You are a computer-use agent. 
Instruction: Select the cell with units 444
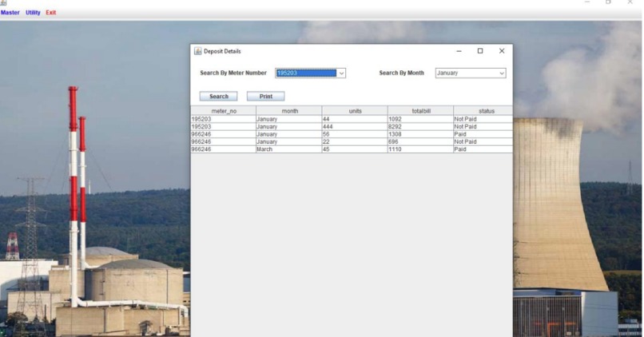click(355, 127)
